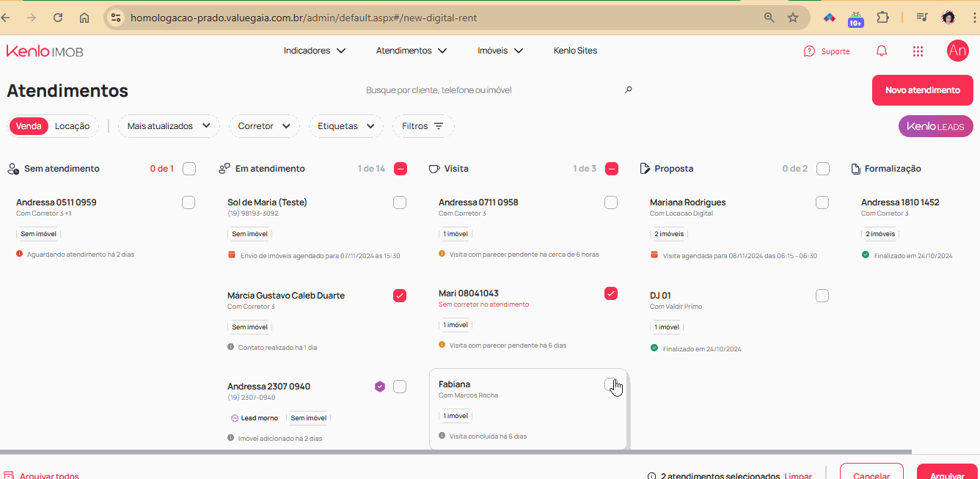Click the calendar icon on Sol de Maria card
Screen dimensions: 980x479
click(232, 255)
